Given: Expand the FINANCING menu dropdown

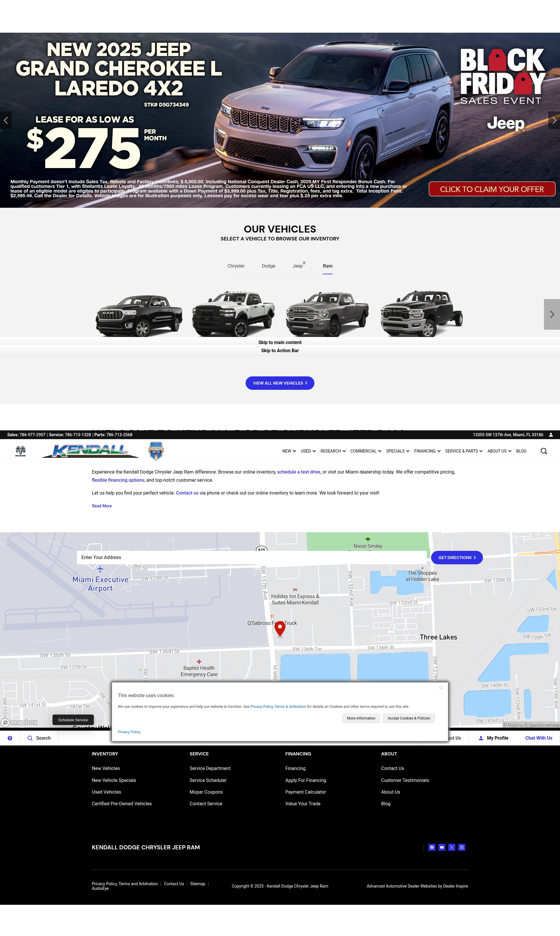Looking at the screenshot, I should (428, 451).
